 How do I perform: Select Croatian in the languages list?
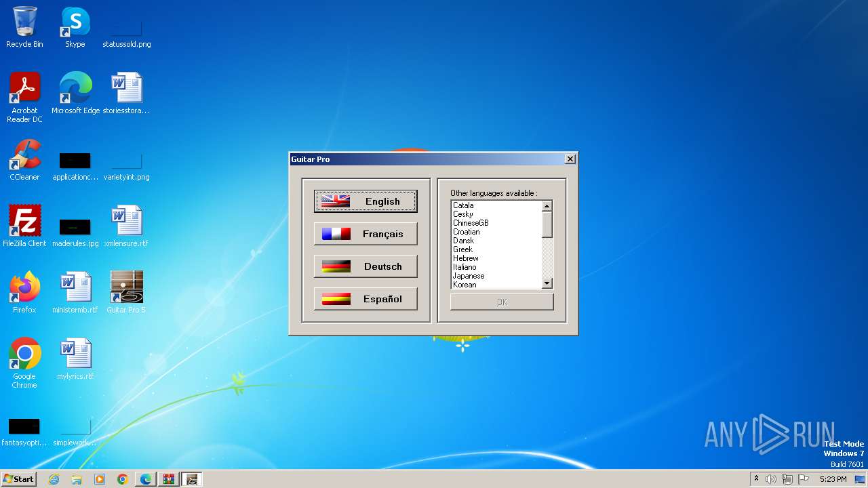point(497,232)
